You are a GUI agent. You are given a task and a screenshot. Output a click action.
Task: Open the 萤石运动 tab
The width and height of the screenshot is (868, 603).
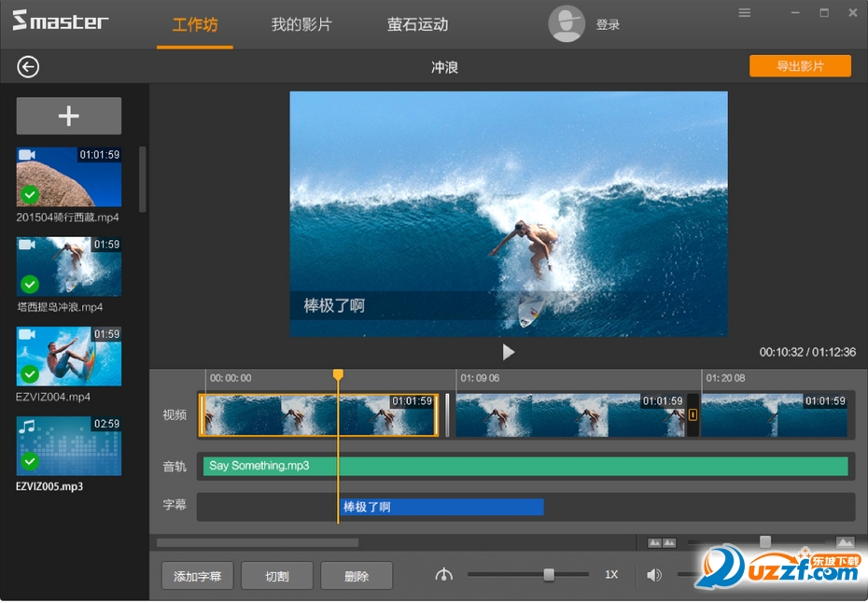[418, 25]
